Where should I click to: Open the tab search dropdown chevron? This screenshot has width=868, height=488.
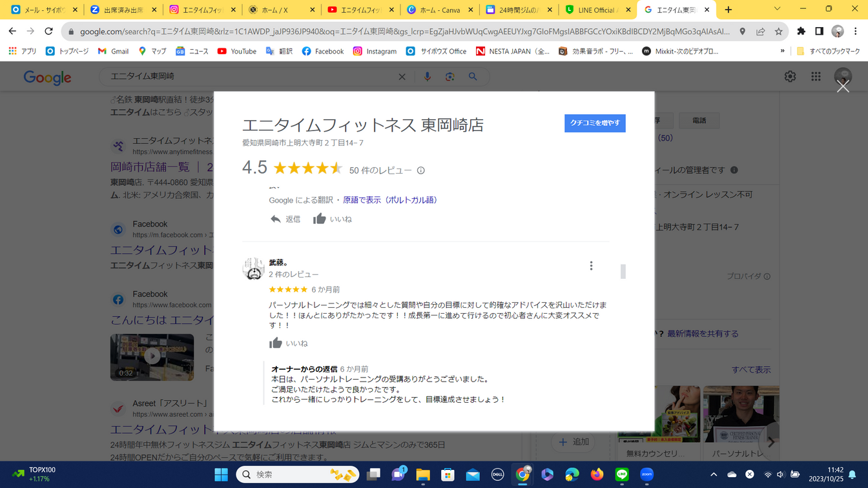[778, 9]
